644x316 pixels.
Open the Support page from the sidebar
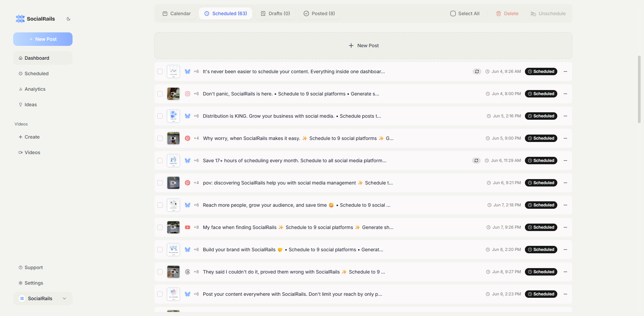(33, 267)
